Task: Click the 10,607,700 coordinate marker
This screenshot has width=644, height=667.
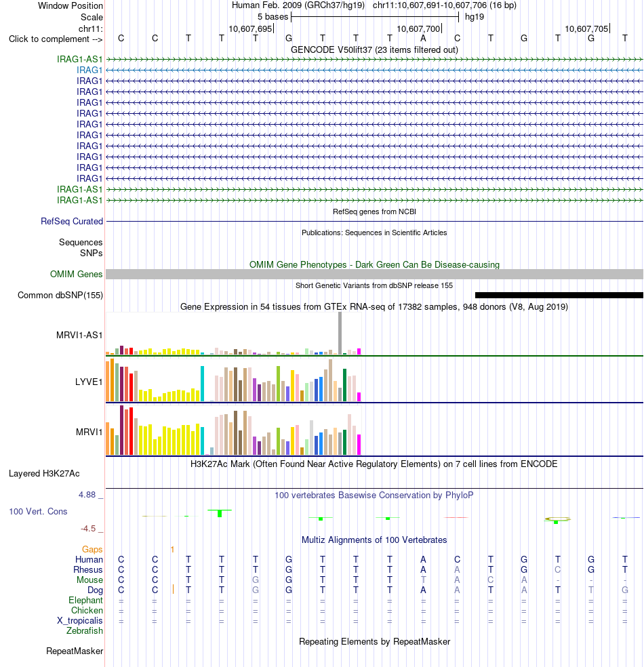Action: click(418, 29)
